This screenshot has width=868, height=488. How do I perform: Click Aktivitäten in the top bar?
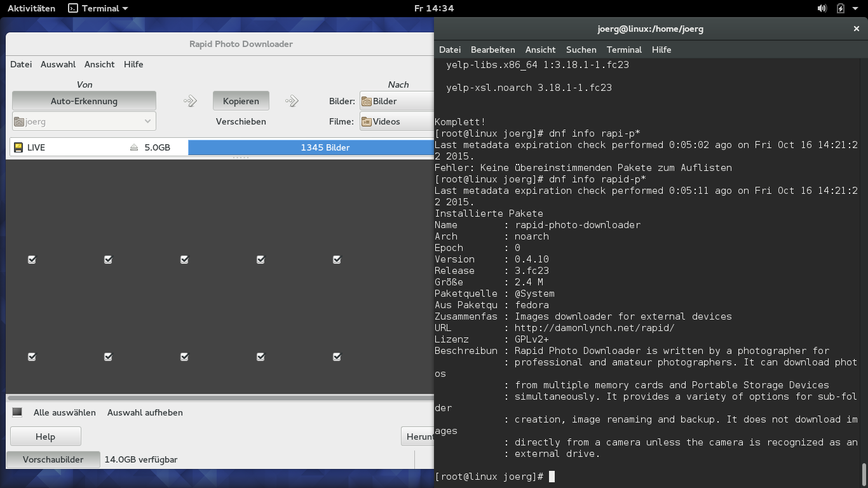tap(31, 8)
